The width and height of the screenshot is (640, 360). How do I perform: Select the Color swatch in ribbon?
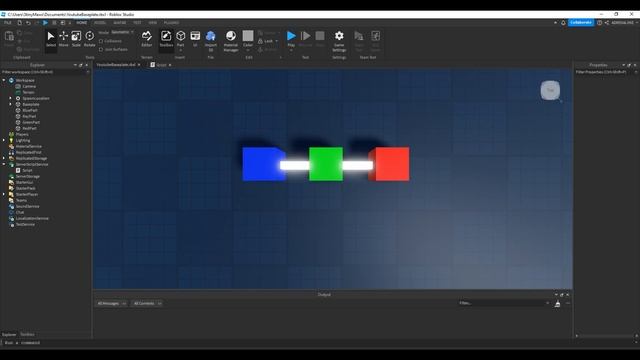[248, 36]
